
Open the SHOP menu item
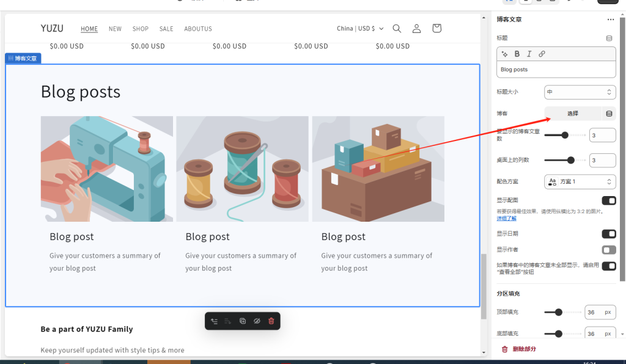point(141,29)
